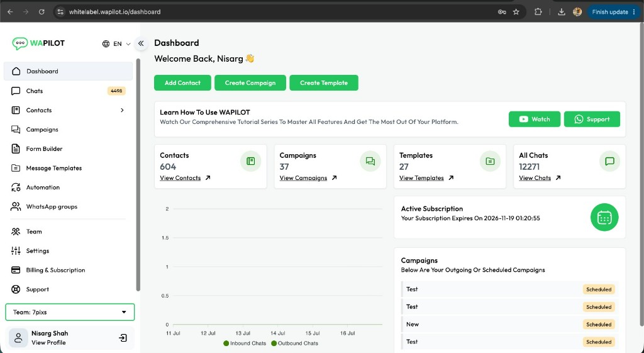Click the Team members icon
Screen dimensions: 644x353
[16, 232]
